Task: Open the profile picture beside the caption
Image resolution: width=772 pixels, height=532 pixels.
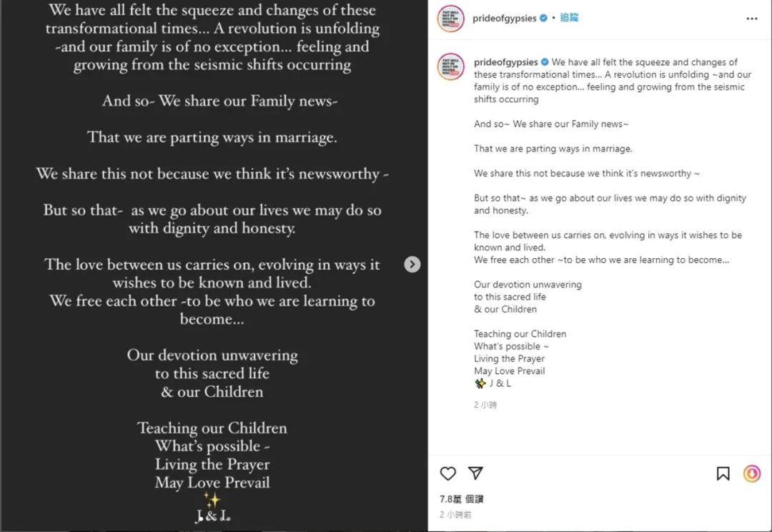Action: point(451,66)
